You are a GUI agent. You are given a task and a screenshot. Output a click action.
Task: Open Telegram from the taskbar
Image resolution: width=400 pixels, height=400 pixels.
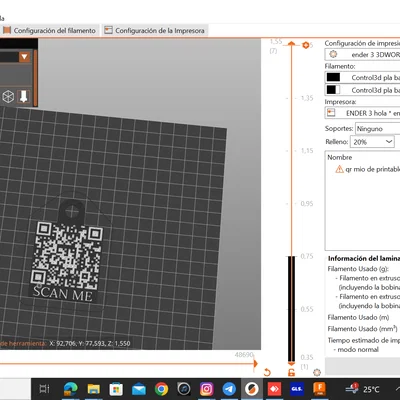229,389
